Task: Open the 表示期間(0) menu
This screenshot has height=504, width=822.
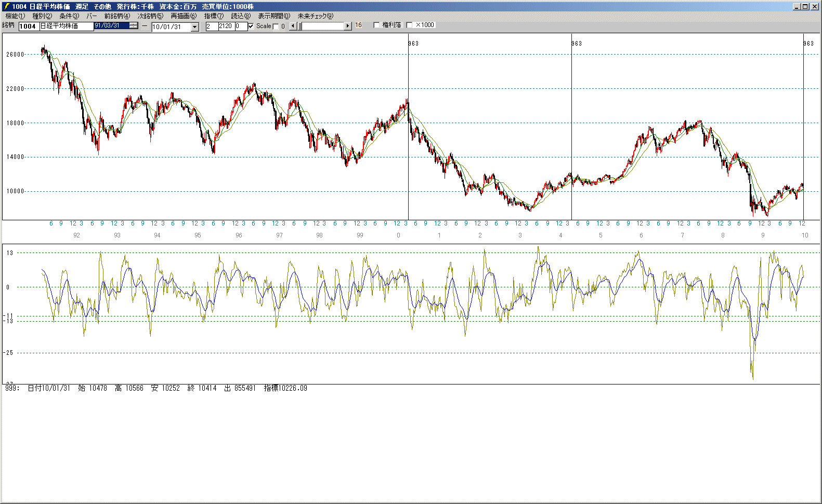Action: [x=274, y=16]
